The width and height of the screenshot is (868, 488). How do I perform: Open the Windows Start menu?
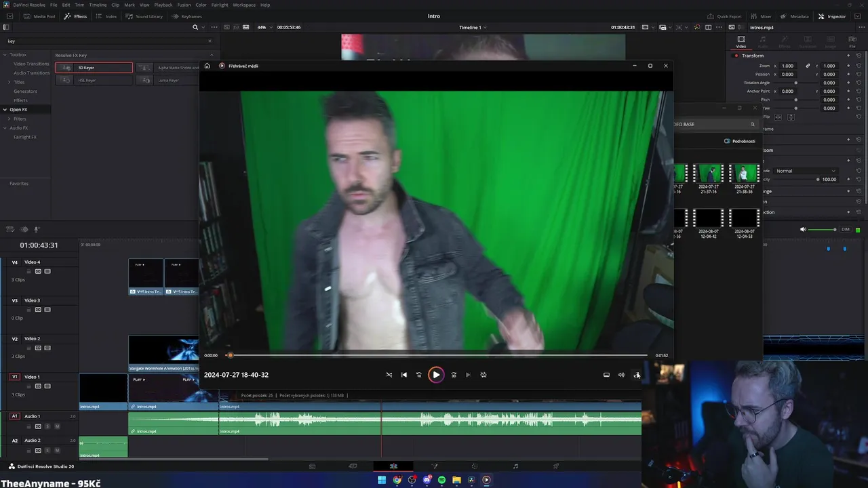tap(382, 480)
